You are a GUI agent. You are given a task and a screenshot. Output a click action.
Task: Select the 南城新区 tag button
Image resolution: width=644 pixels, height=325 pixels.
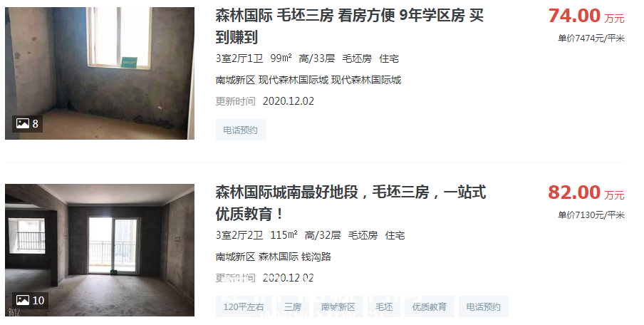tap(338, 306)
